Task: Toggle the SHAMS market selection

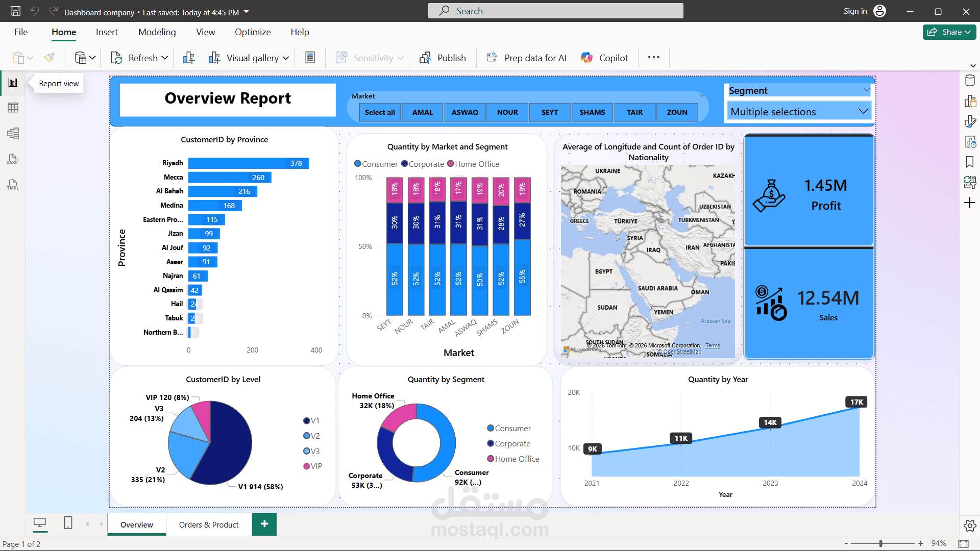Action: click(592, 112)
